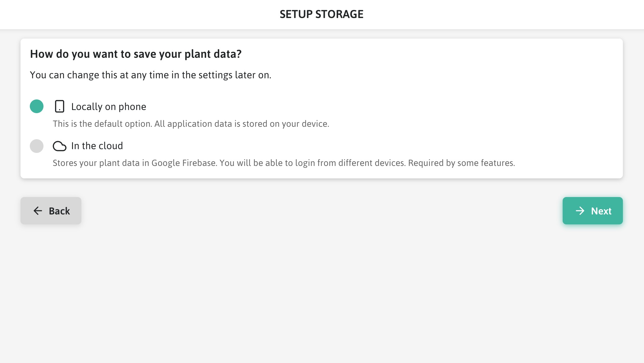Click the SETUP STORAGE page title
This screenshot has width=644, height=363.
coord(321,14)
